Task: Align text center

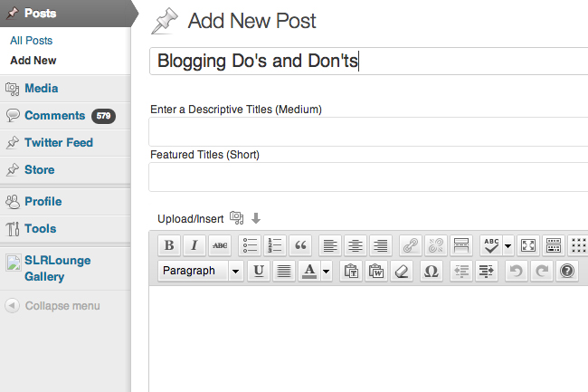Action: (x=356, y=245)
